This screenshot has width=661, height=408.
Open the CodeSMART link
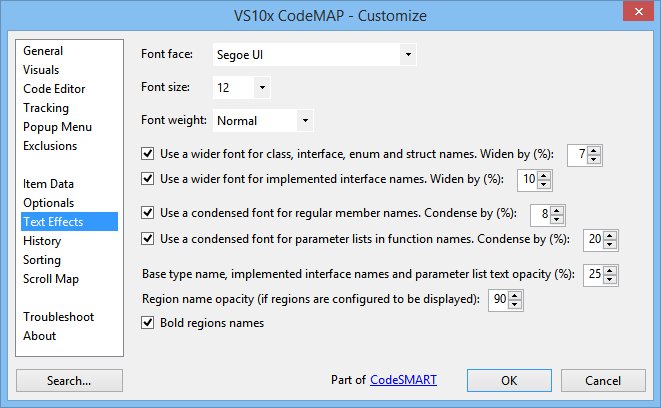point(403,380)
